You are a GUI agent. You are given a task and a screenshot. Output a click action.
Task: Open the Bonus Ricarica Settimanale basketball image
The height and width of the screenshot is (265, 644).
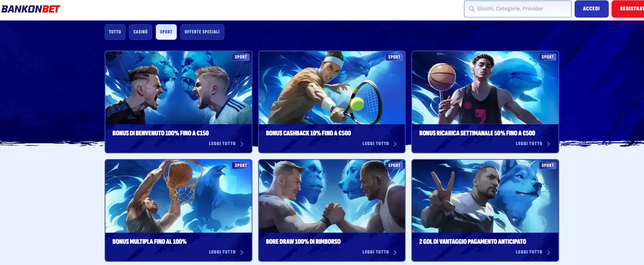[485, 88]
